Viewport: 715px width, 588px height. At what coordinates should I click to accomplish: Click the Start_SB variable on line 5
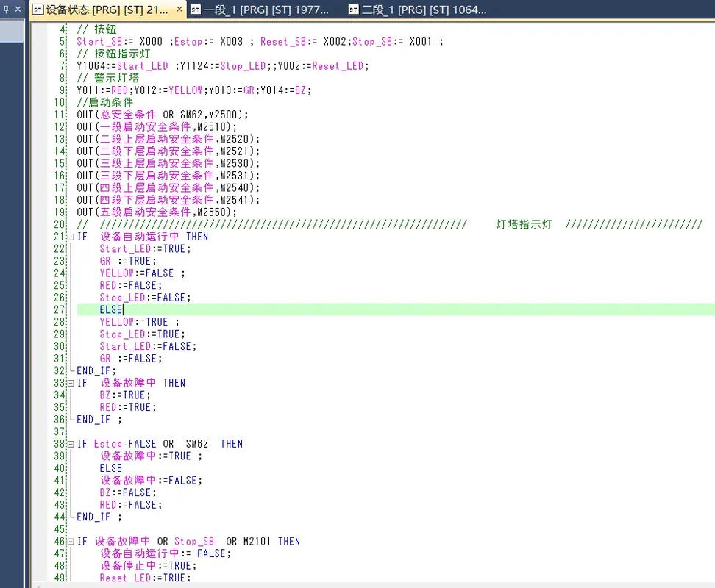(99, 41)
